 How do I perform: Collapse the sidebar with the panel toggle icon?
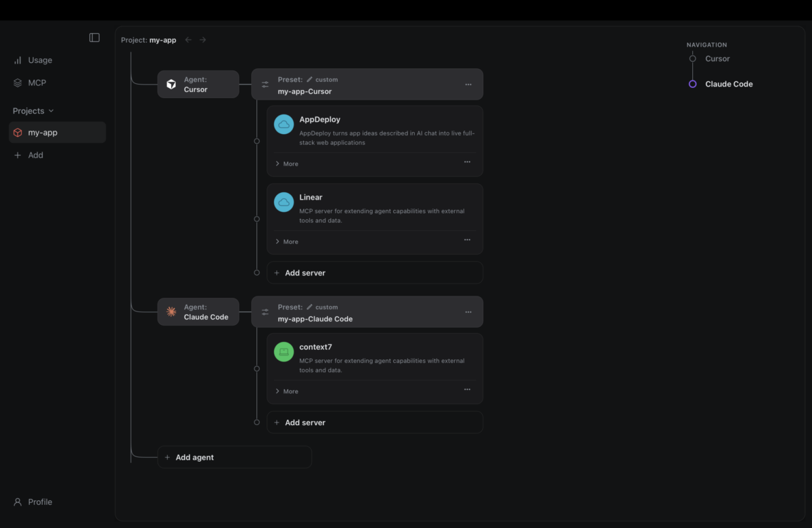pos(94,38)
